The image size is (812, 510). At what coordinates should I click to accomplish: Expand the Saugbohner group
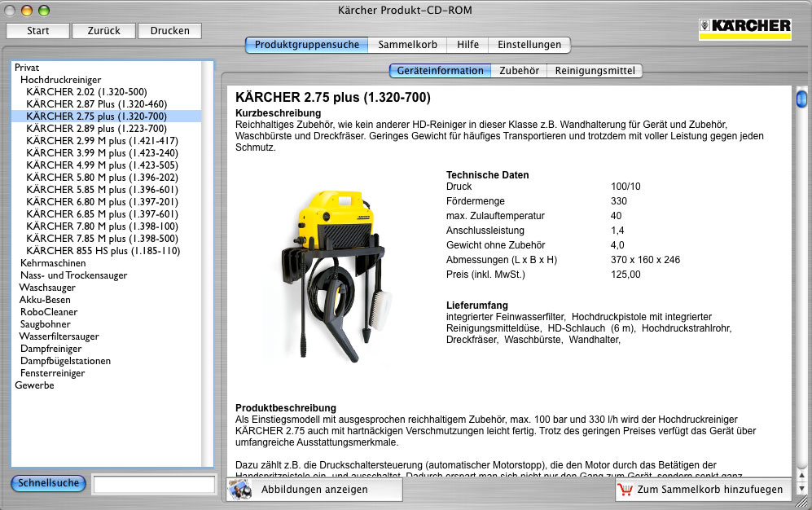coord(45,324)
